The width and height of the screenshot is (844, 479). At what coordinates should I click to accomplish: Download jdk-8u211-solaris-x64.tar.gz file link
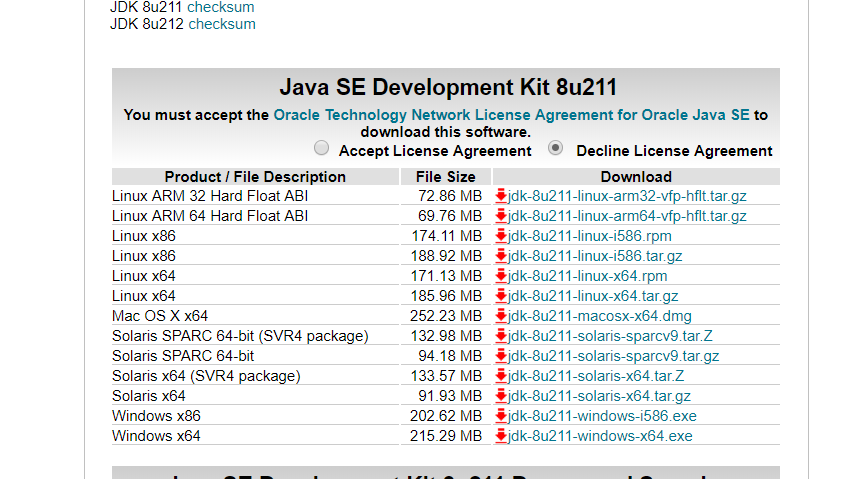tap(599, 396)
